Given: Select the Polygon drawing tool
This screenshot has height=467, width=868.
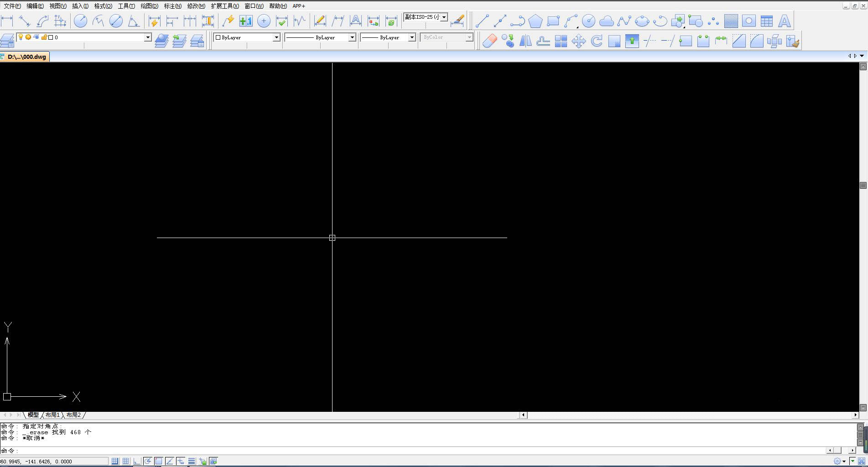Looking at the screenshot, I should (x=535, y=21).
